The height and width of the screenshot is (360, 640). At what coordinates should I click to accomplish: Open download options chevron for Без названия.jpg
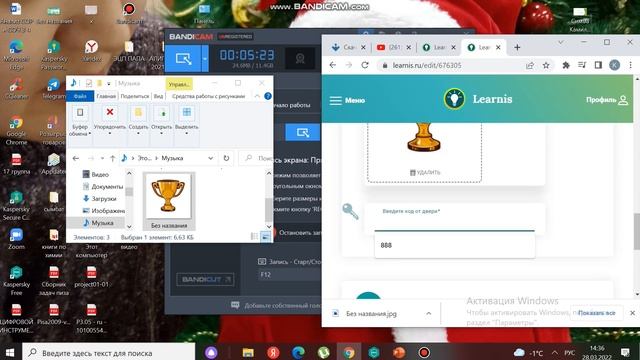[x=429, y=313]
